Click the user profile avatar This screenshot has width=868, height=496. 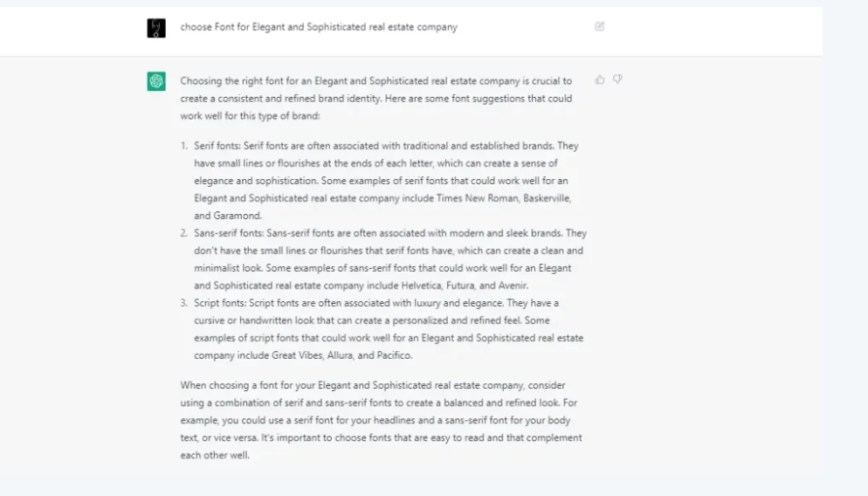156,28
